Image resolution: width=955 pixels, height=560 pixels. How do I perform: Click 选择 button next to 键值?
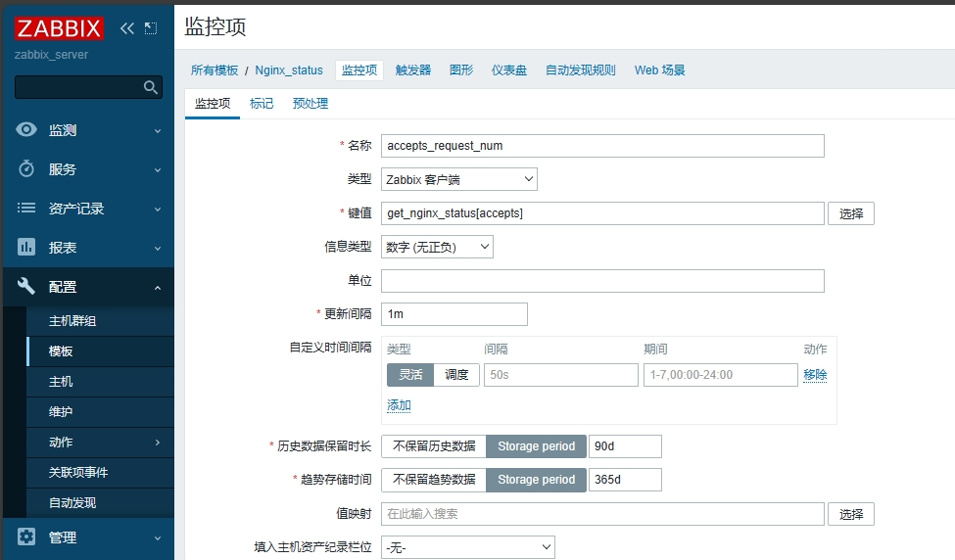point(850,213)
